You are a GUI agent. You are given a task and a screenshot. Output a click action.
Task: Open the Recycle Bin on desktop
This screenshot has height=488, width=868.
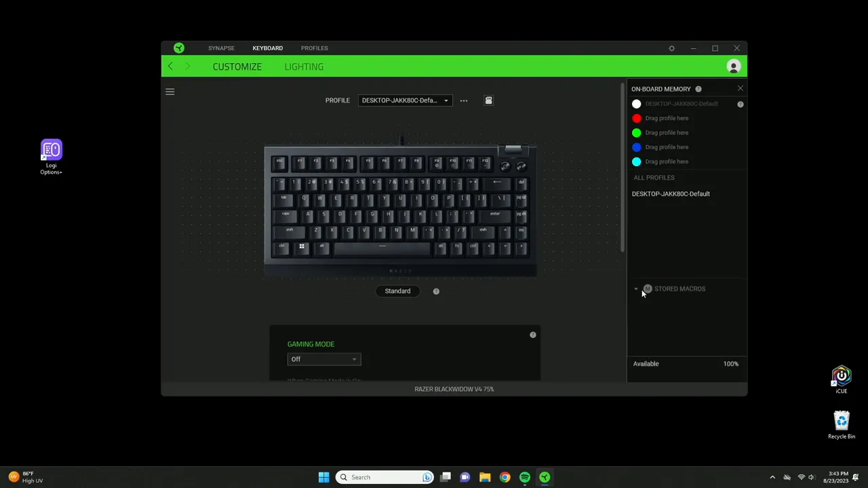pos(842,425)
